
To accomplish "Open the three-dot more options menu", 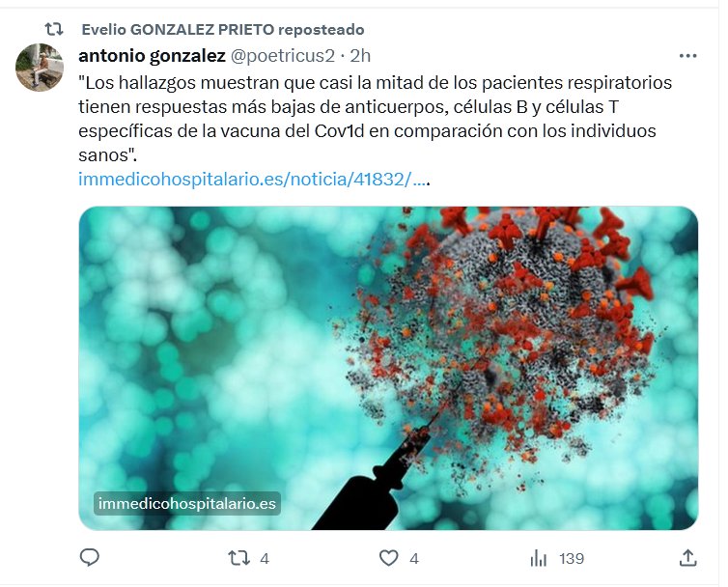I will pyautogui.click(x=687, y=56).
